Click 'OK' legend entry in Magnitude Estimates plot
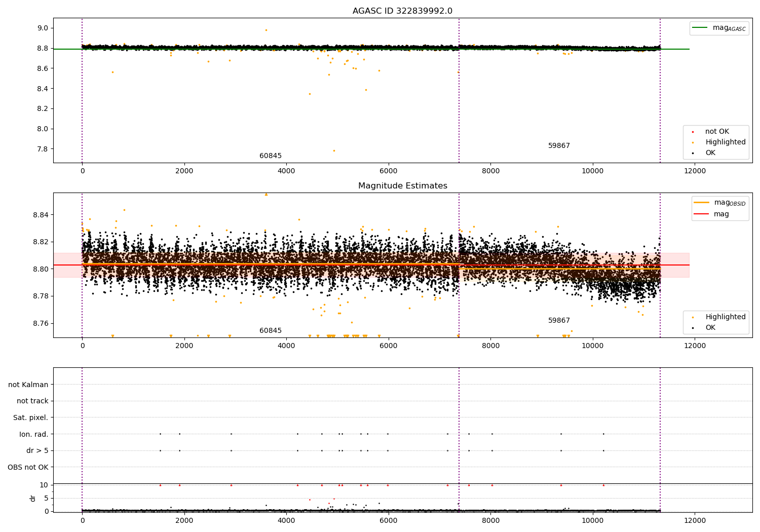760x532 pixels. coord(710,328)
